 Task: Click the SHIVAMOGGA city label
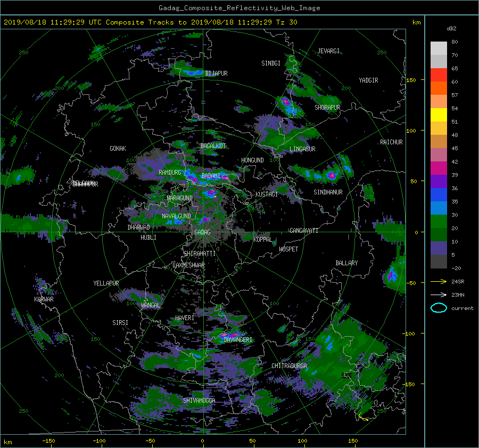(x=199, y=401)
